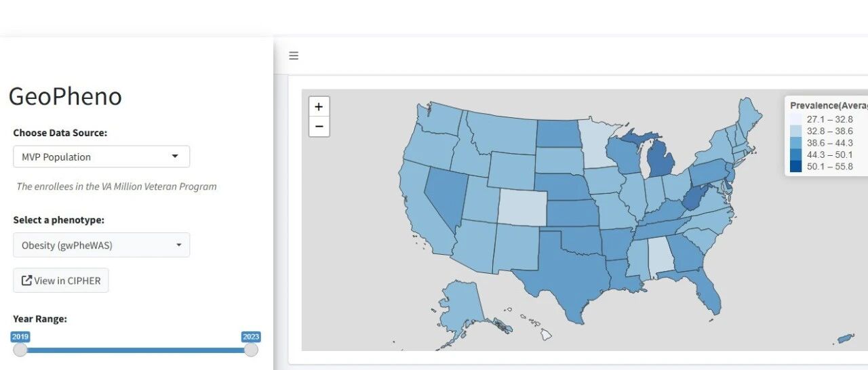Open the MVP Population data source dropdown
Screen dimensions: 868x370
(101, 157)
